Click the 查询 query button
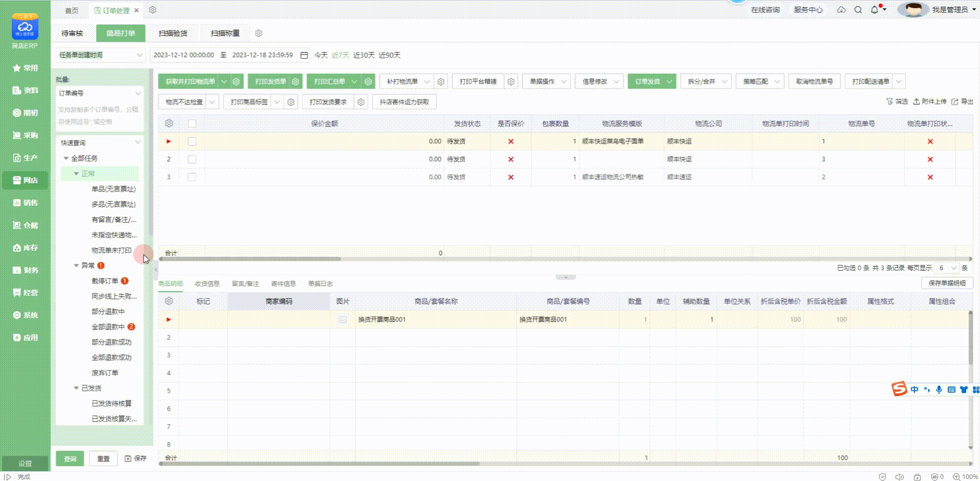The width and height of the screenshot is (980, 481). 70,458
